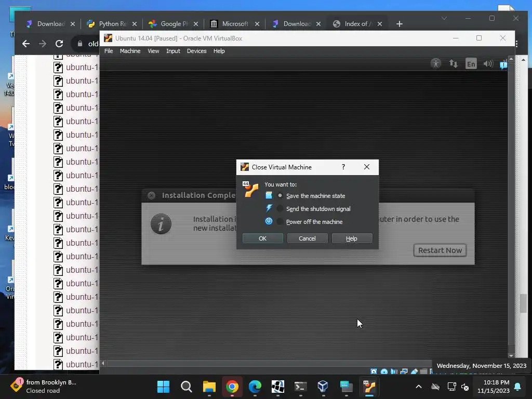This screenshot has height=399, width=532.
Task: Click the blue power off icon
Action: pos(269,221)
